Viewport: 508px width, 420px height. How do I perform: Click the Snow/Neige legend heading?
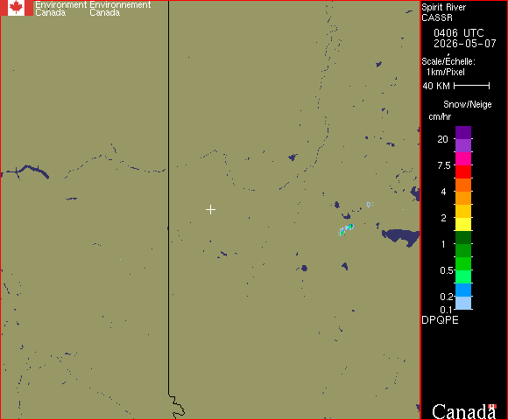click(467, 104)
